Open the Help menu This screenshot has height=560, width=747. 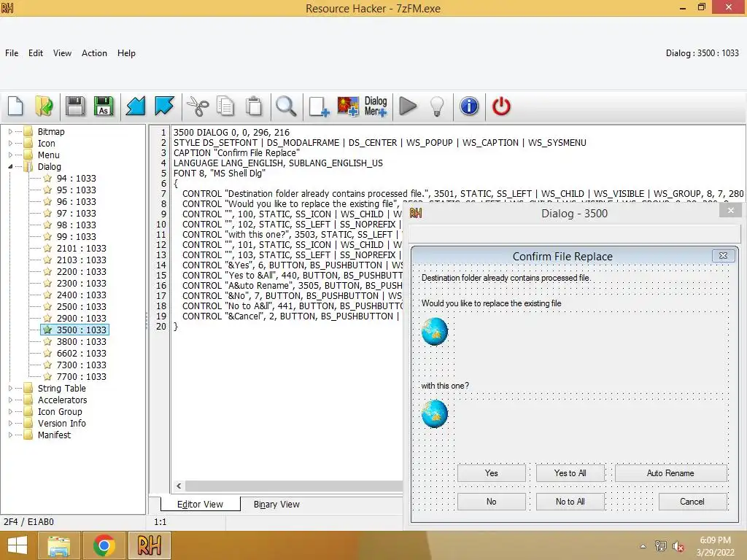(x=126, y=52)
